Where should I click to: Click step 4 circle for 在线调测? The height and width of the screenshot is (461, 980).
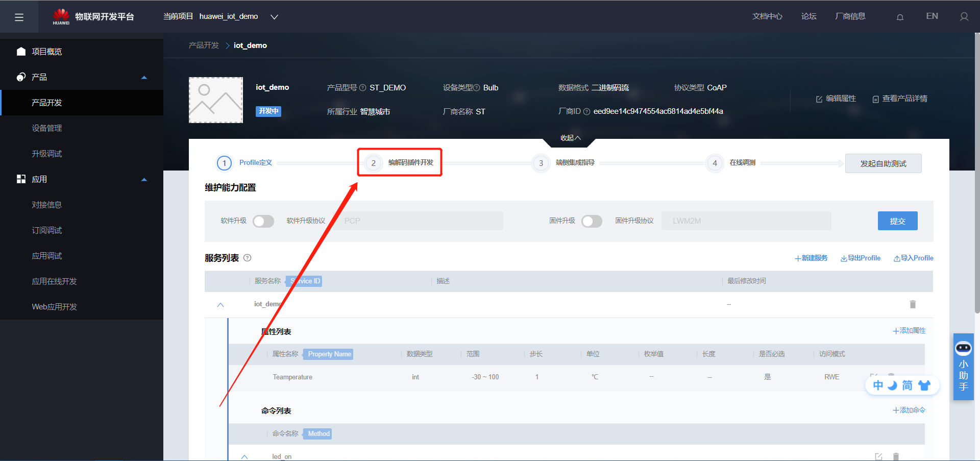(715, 163)
